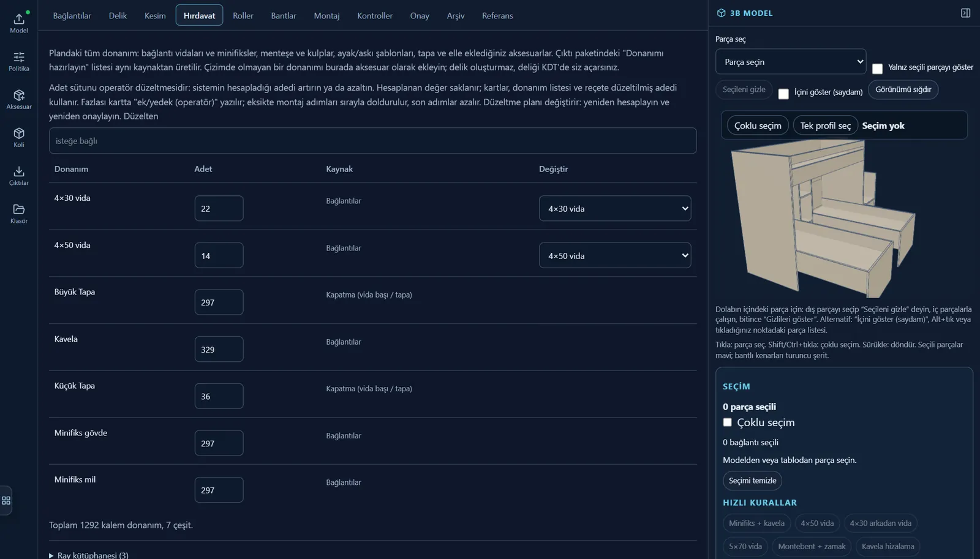Open the Politika sidebar icon
980x559 pixels.
[x=19, y=61]
